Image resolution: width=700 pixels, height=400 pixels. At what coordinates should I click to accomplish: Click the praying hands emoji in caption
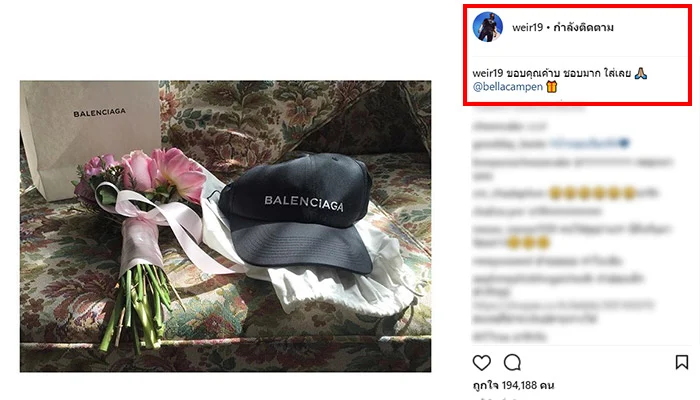[641, 73]
